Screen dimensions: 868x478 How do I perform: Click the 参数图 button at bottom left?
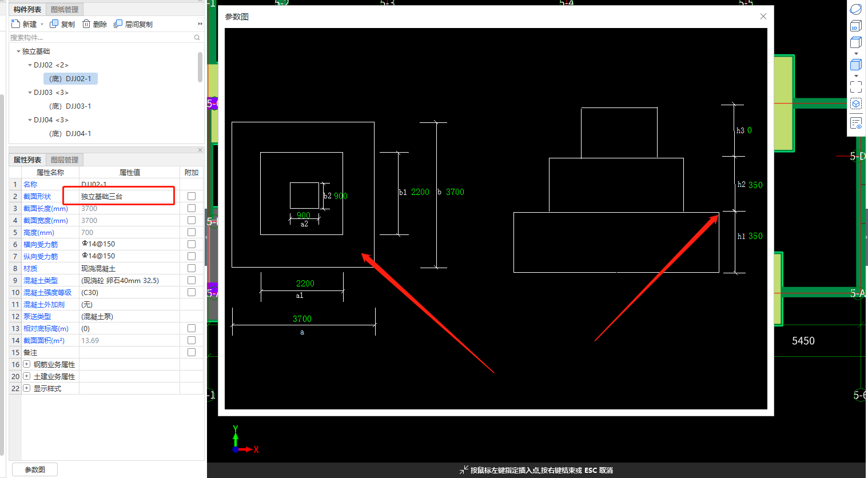(x=35, y=469)
